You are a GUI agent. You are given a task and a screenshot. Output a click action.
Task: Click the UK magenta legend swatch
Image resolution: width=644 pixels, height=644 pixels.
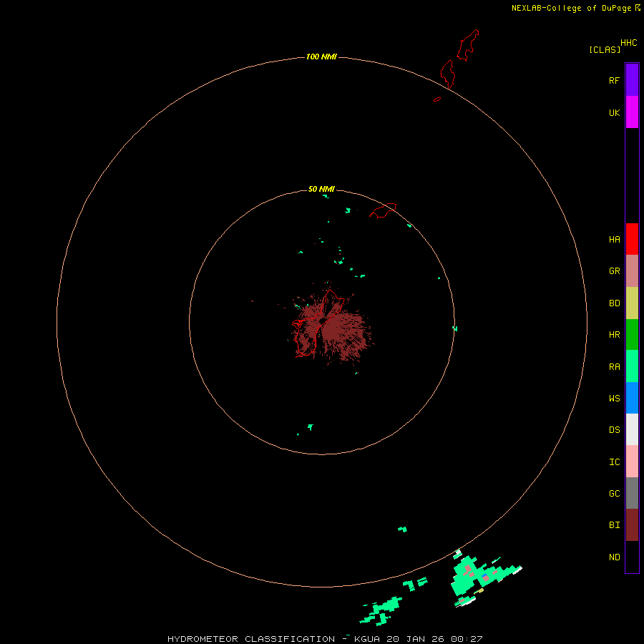tap(632, 112)
